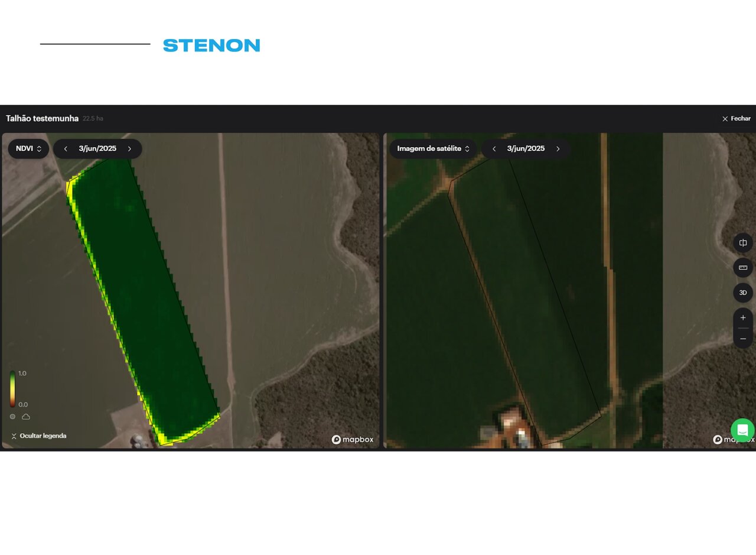Screen dimensions: 756x555
Task: Toggle the cloud icon in legend
Action: pos(26,417)
